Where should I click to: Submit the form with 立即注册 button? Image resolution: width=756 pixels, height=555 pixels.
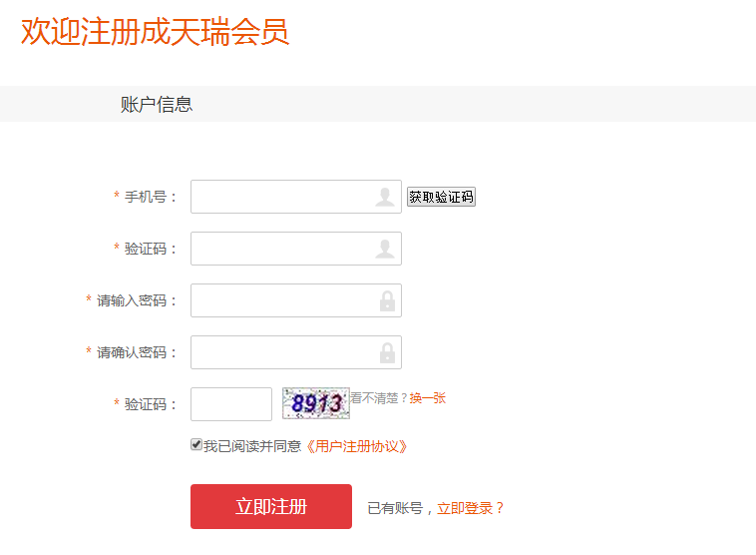pos(271,507)
